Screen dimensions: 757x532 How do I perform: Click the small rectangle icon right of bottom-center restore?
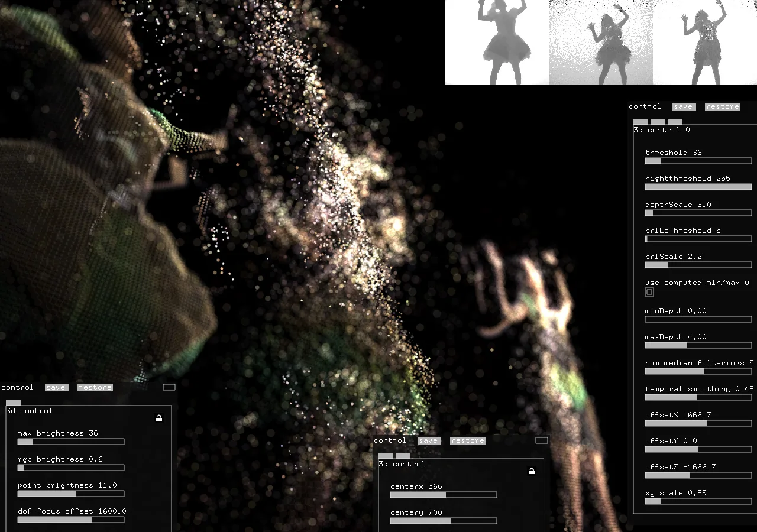tap(542, 440)
